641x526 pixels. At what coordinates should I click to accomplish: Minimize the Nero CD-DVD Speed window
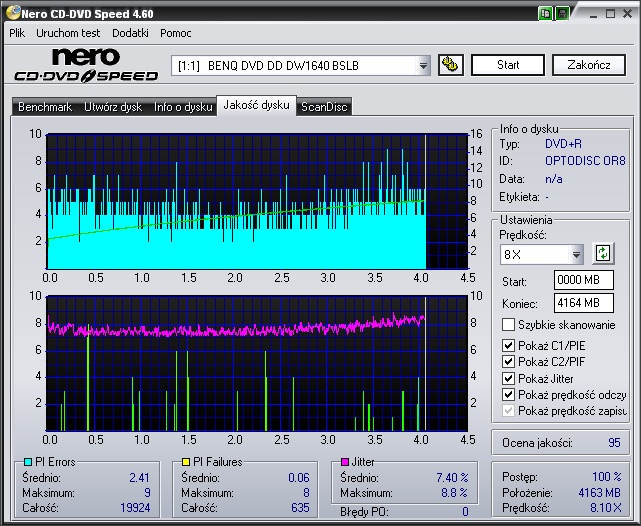pos(594,14)
